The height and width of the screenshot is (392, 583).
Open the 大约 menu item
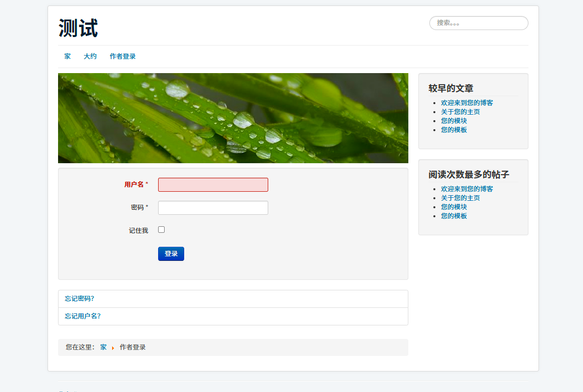coord(90,57)
